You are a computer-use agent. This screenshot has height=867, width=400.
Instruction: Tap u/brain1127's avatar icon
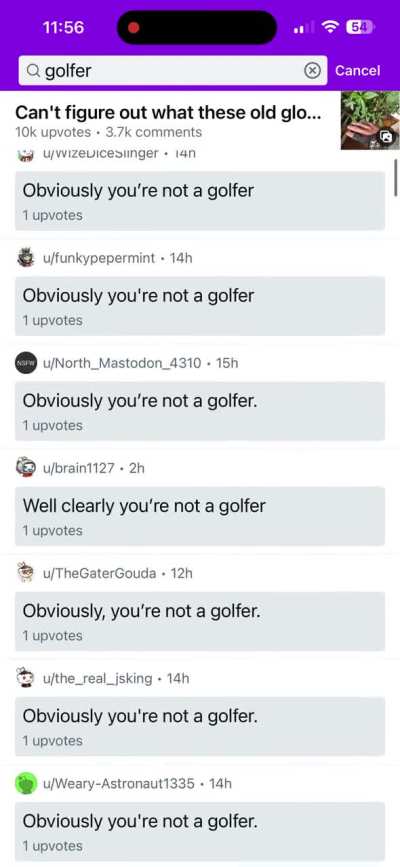pos(25,468)
